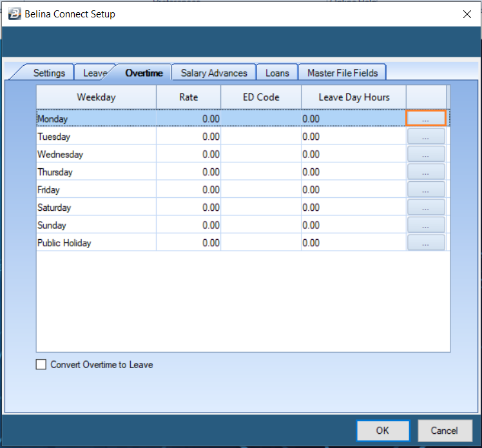Click the Rate cell for Saturday
This screenshot has height=448, width=482.
[188, 208]
